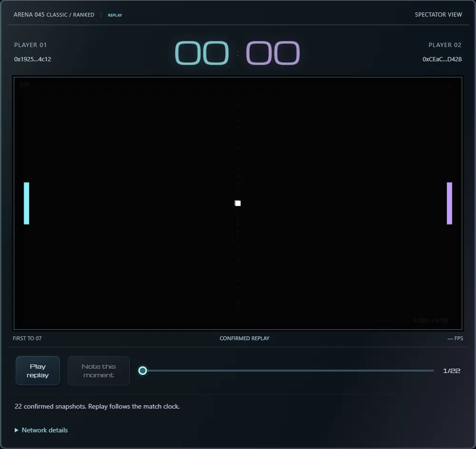The width and height of the screenshot is (476, 449).
Task: Expand the Network details section
Action: pos(41,430)
